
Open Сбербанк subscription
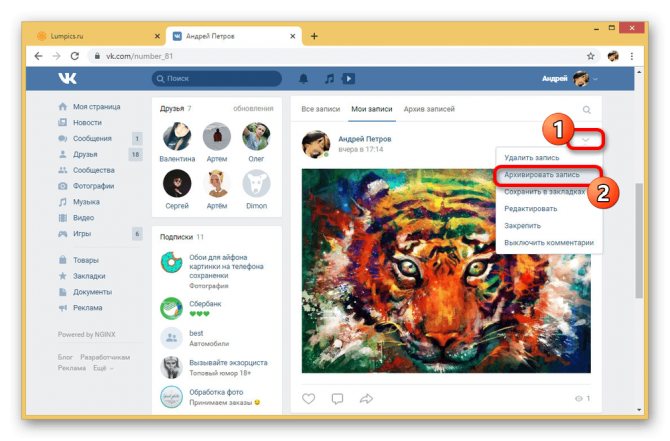point(206,304)
